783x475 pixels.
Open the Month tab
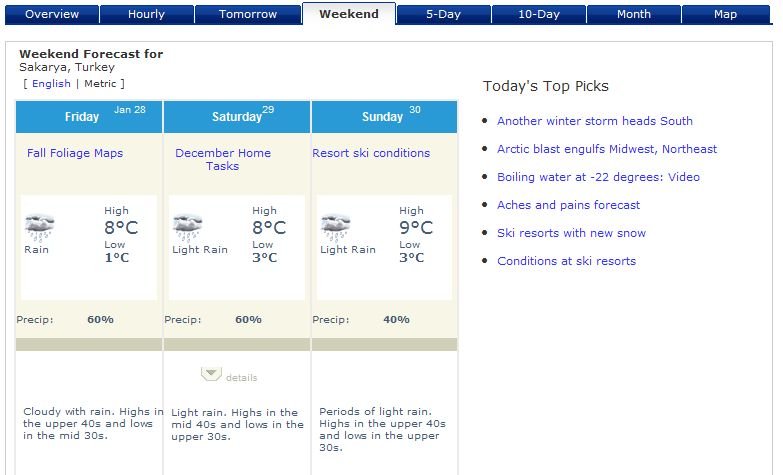634,14
